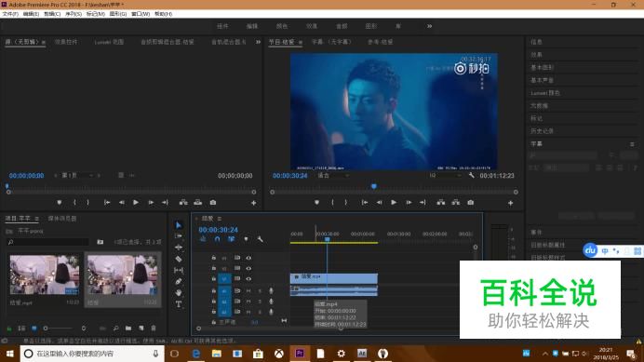
Task: Click Program Monitor Extract button
Action: 456,203
